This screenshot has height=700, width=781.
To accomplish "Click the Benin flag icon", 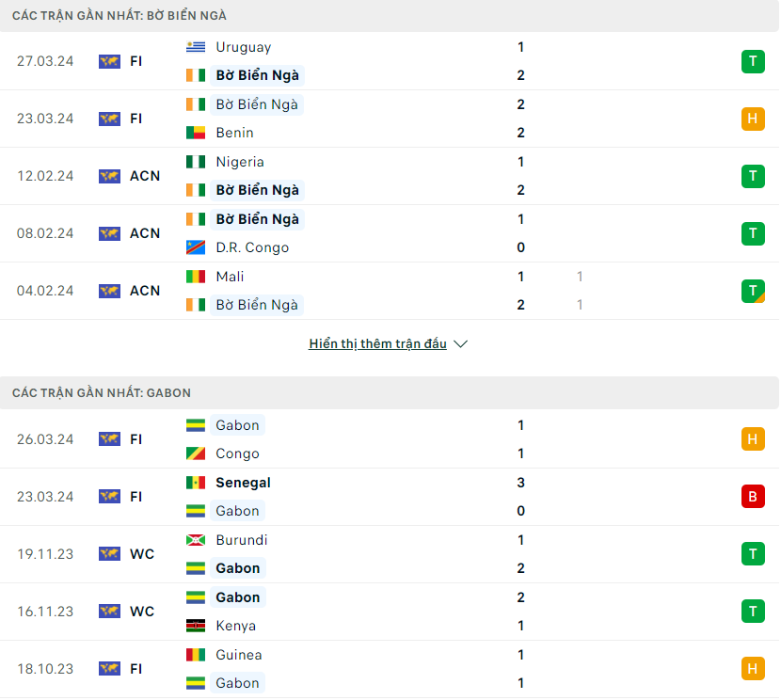I will pyautogui.click(x=196, y=133).
